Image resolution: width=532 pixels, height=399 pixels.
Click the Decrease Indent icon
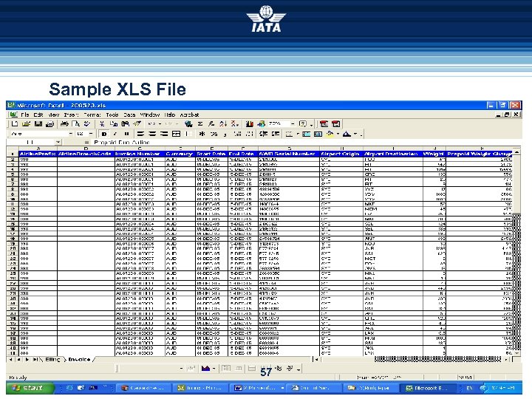click(x=264, y=134)
